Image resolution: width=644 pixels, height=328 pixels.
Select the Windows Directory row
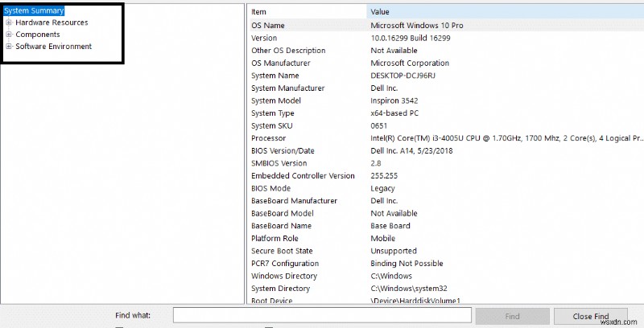[447, 276]
